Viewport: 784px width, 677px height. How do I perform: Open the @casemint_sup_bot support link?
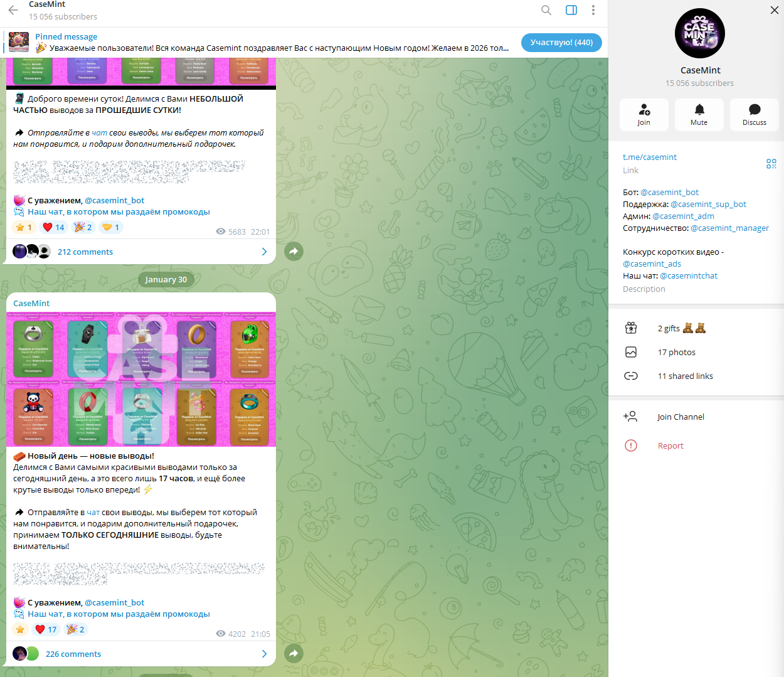[709, 205]
